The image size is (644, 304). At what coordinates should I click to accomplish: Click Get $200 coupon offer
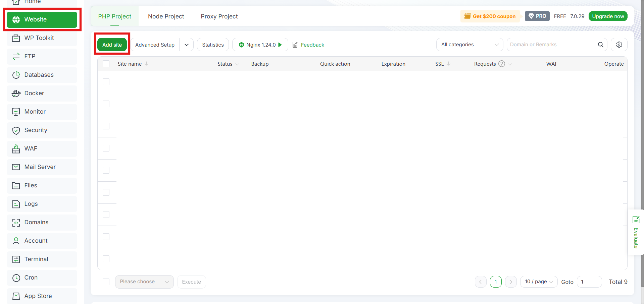pyautogui.click(x=490, y=16)
